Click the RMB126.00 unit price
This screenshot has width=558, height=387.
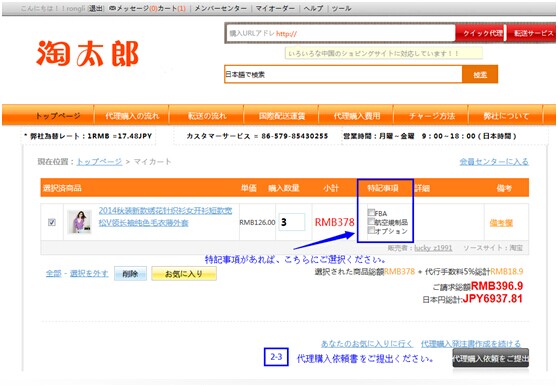tap(257, 223)
